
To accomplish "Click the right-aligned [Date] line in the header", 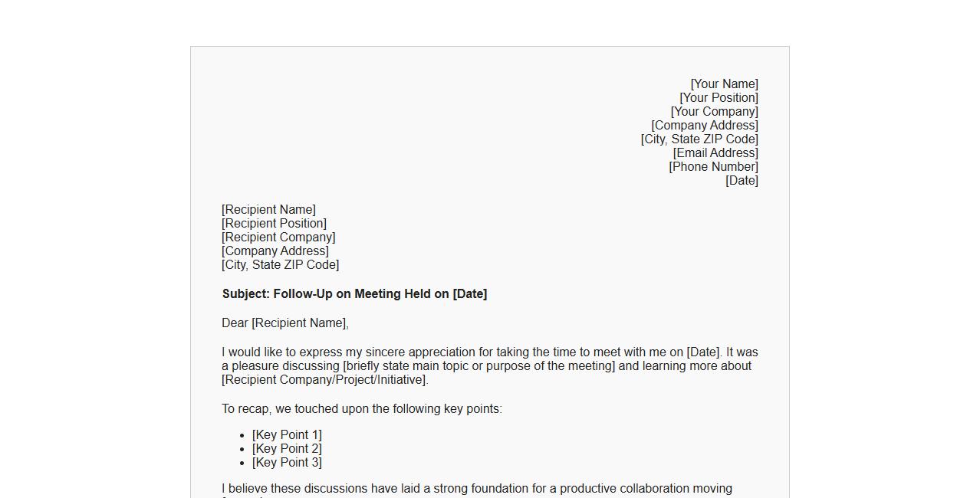I will coord(742,181).
